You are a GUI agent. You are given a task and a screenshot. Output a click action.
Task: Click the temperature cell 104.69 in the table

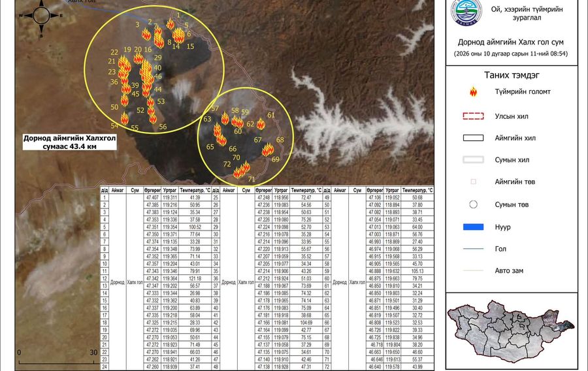[x=306, y=322]
